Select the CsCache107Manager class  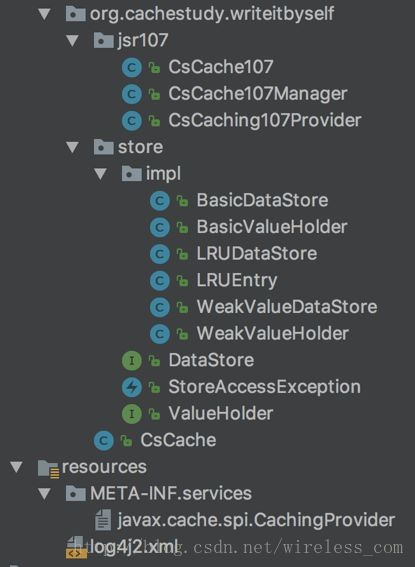258,94
